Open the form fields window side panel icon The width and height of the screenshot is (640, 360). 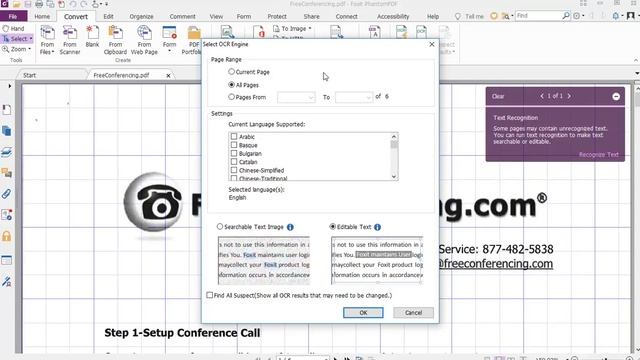[x=7, y=260]
